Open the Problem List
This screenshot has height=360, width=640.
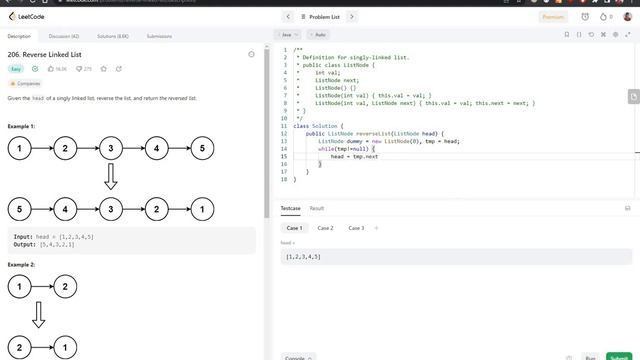click(320, 17)
